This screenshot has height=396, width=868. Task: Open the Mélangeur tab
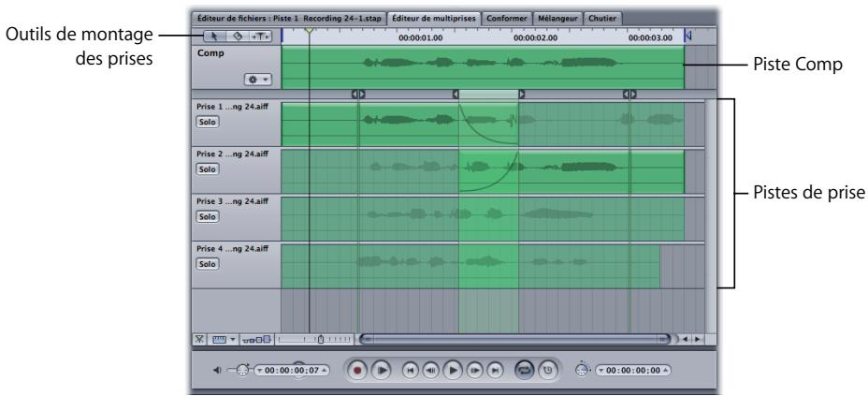557,19
